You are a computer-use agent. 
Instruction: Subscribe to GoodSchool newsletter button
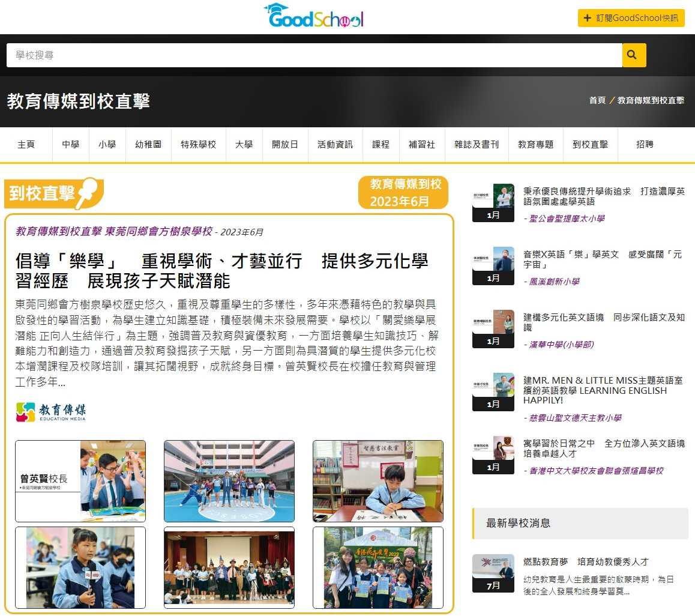tap(631, 18)
